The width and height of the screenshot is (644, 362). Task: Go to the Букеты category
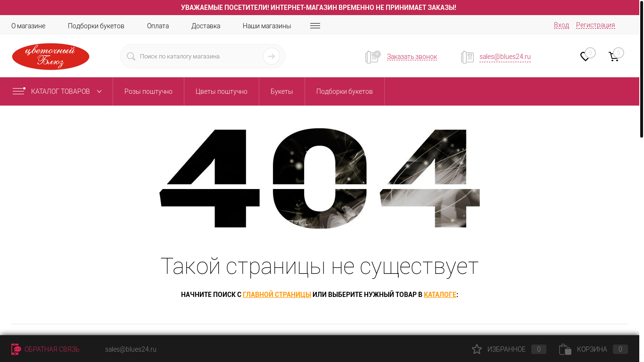(x=281, y=91)
